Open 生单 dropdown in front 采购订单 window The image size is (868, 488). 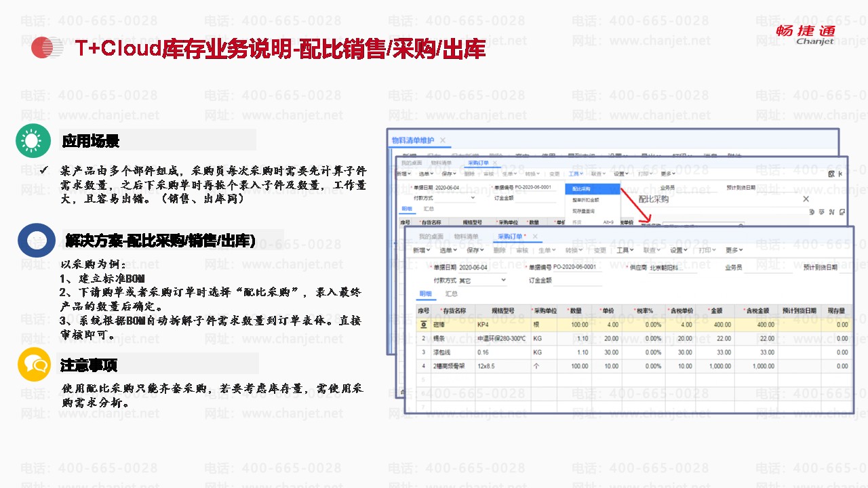coord(546,250)
